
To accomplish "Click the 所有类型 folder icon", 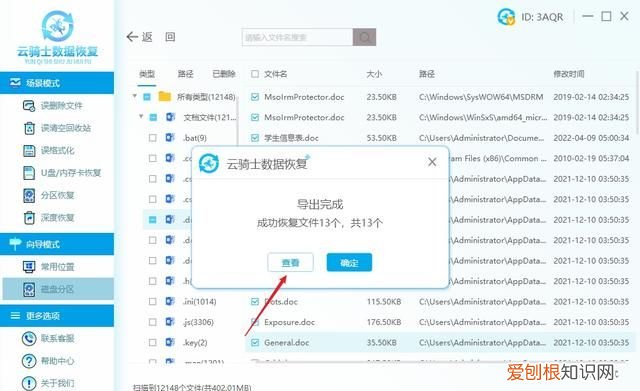I will (x=164, y=97).
